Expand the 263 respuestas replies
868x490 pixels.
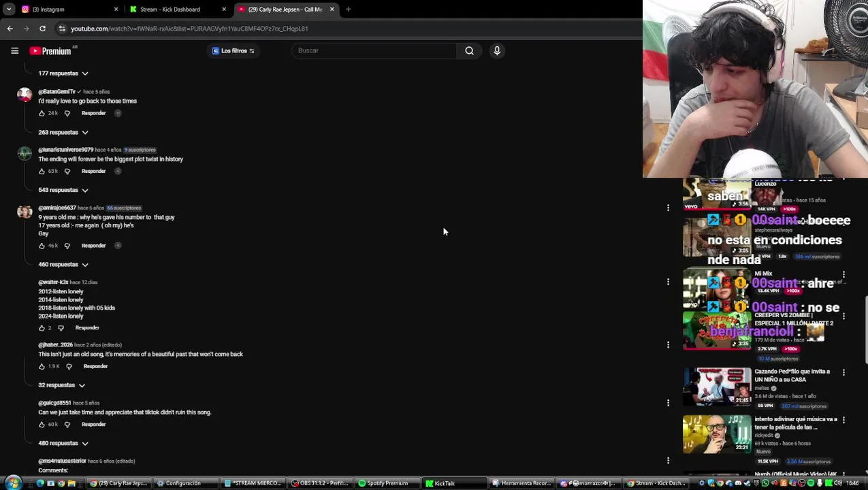[x=63, y=132]
